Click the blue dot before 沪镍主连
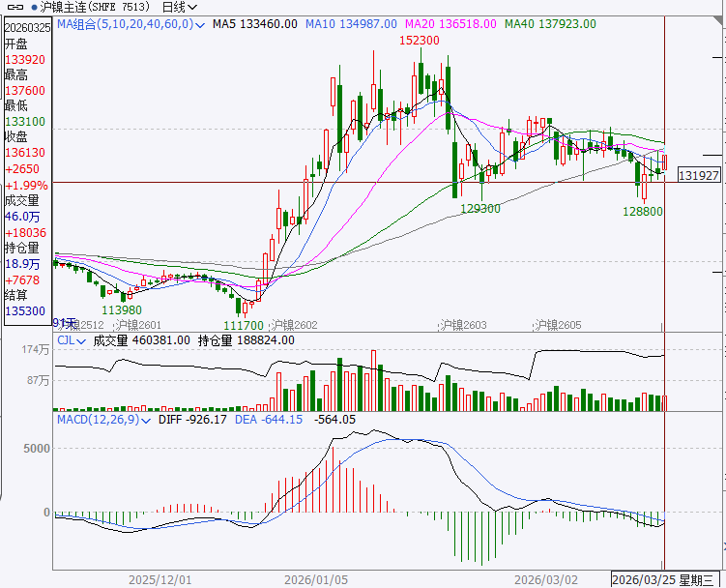This screenshot has width=726, height=588. (35, 7)
